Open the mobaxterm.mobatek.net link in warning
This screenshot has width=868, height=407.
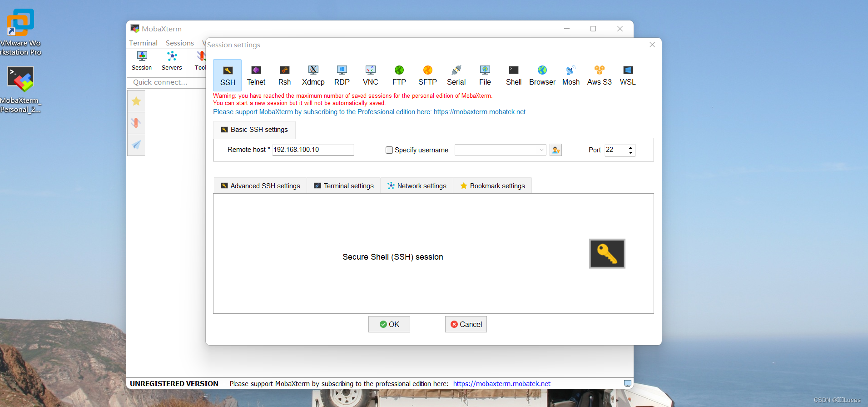[x=480, y=112]
